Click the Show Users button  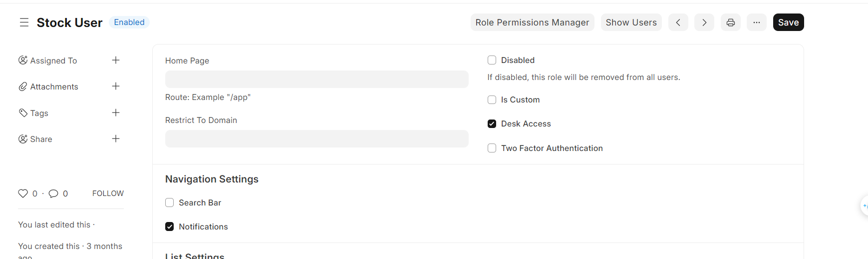click(x=631, y=22)
